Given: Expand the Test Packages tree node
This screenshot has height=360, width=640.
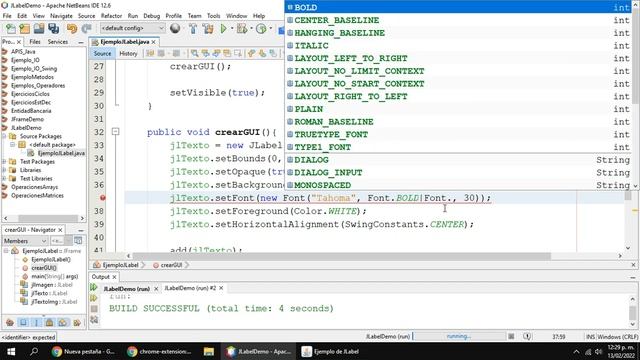Looking at the screenshot, I should coord(4,162).
